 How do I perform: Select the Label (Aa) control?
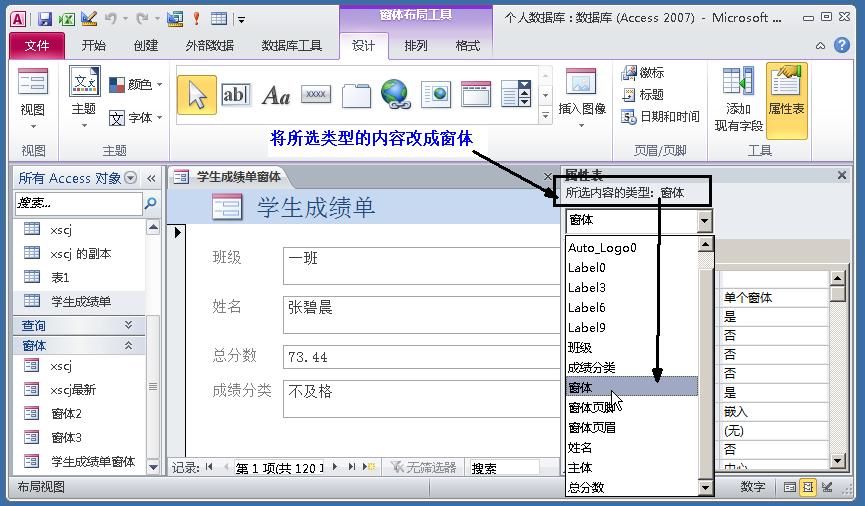[x=276, y=95]
